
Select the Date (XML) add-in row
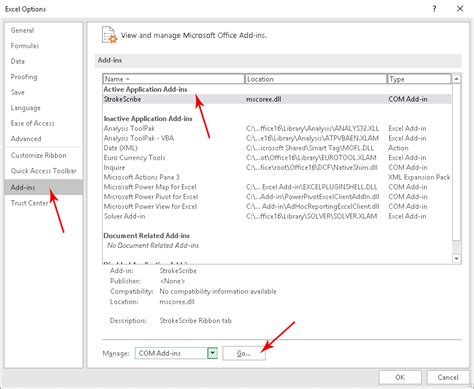tap(277, 148)
